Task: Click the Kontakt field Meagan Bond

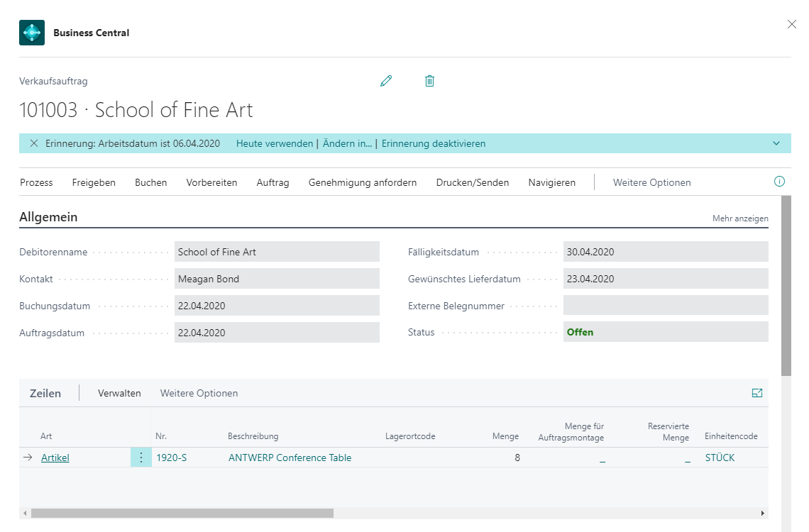Action: pyautogui.click(x=277, y=279)
